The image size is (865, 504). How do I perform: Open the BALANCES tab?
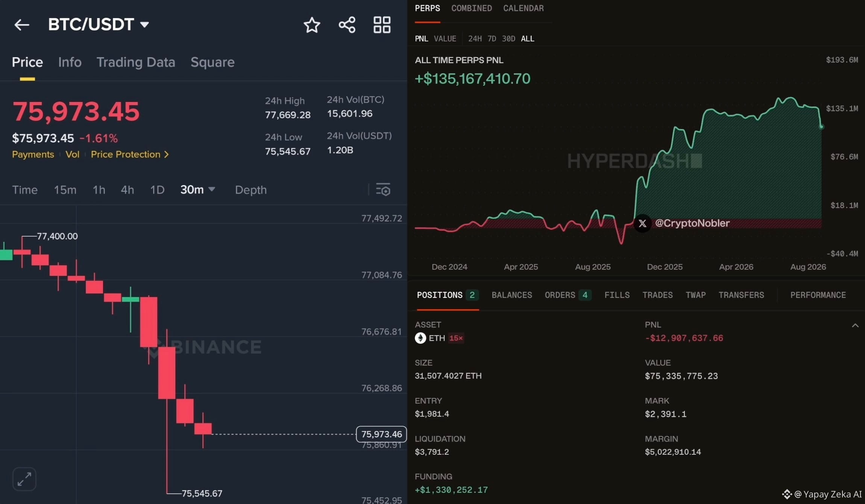512,295
